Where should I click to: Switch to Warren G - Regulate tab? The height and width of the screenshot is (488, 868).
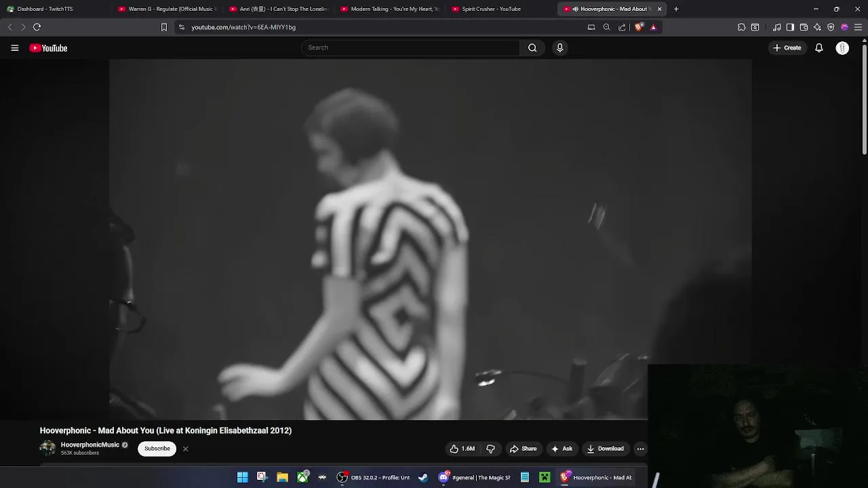click(166, 9)
